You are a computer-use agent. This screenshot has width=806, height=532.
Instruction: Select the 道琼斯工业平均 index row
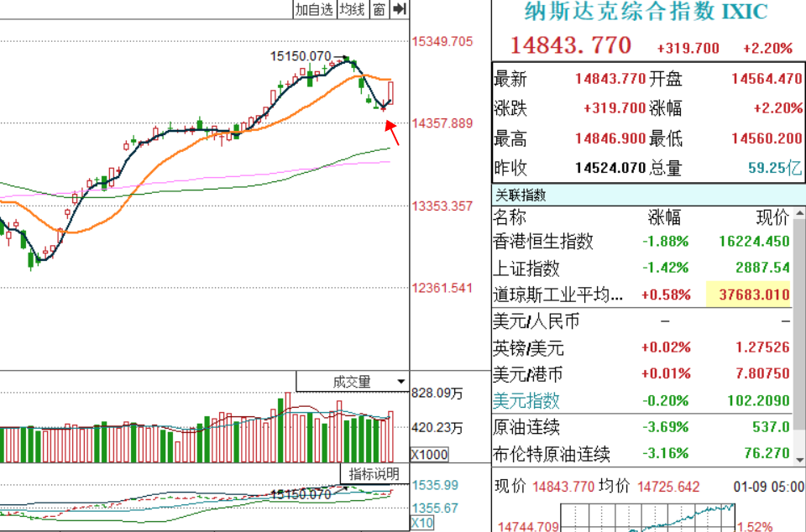[558, 295]
